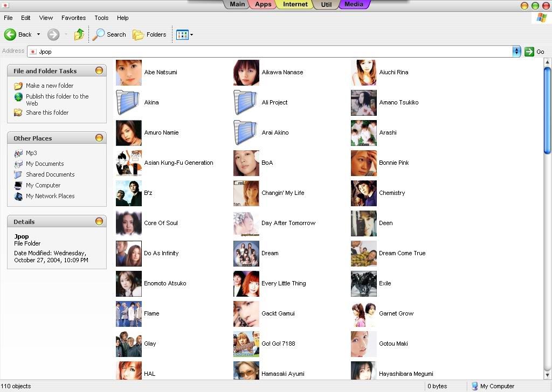
Task: Click the Up-folder icon on the toolbar
Action: pyautogui.click(x=79, y=34)
